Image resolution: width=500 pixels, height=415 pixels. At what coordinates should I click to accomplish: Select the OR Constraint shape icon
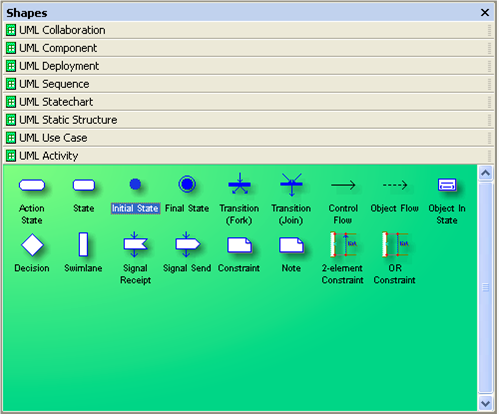[x=395, y=244]
